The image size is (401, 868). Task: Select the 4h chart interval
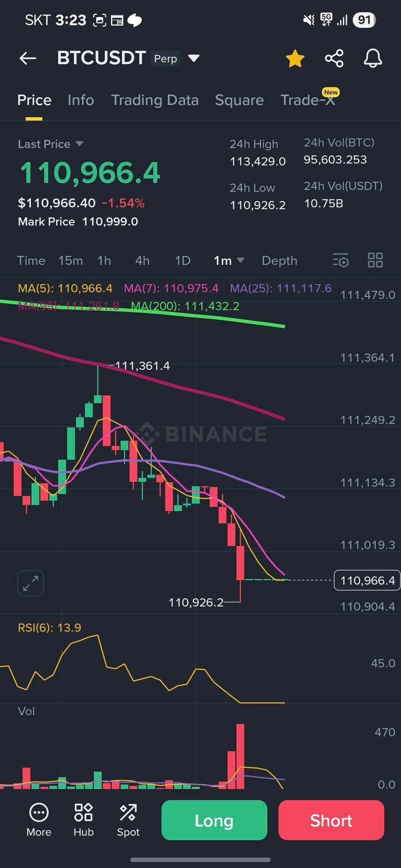click(x=142, y=261)
